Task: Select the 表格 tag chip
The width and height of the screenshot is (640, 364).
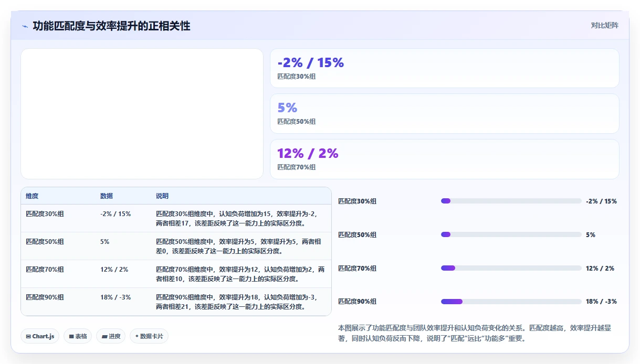Action: click(x=78, y=336)
